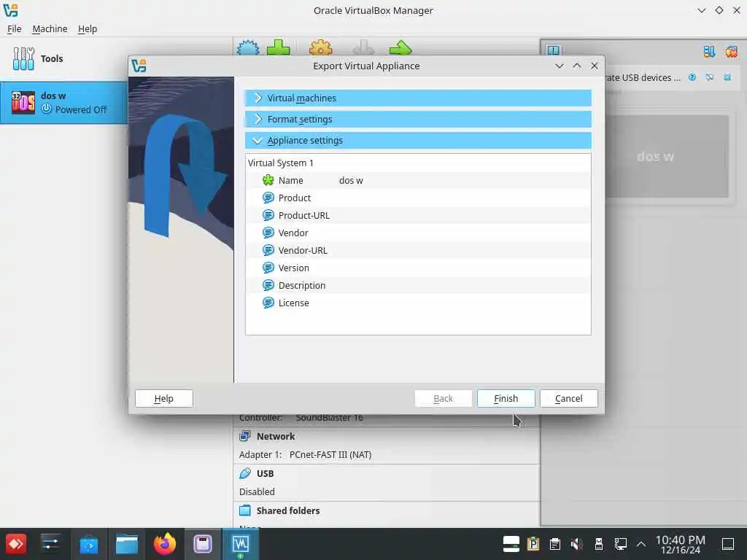Click the notification center exclamation icon
The width and height of the screenshot is (747, 560).
click(554, 50)
